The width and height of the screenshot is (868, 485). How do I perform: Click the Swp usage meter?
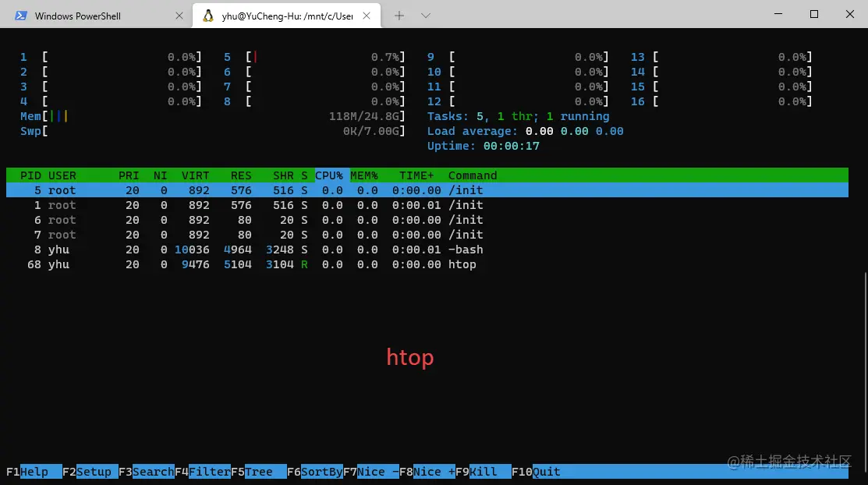pos(213,131)
